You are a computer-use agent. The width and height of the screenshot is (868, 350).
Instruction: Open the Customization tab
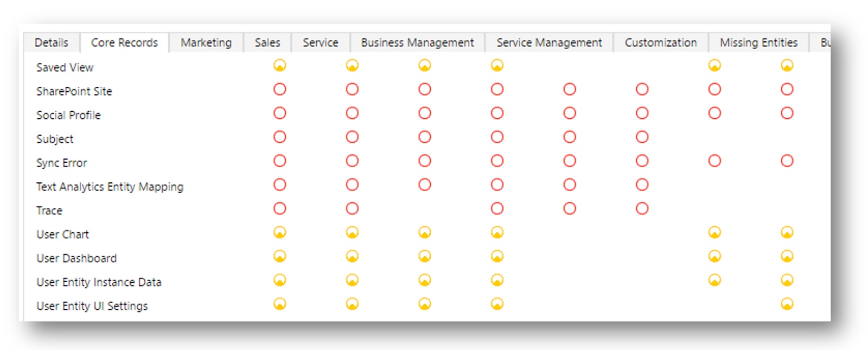click(x=660, y=43)
